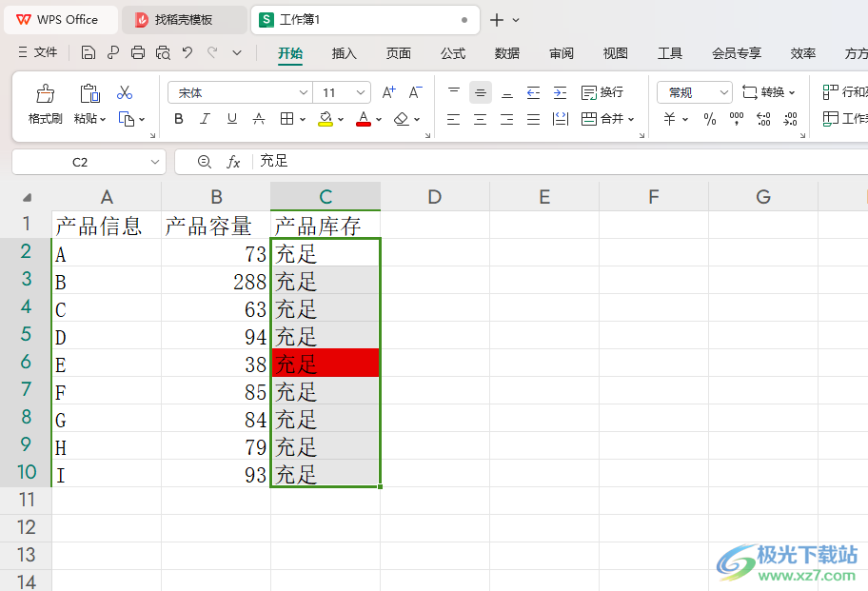Select the Format Painter tool
Screen dimensions: 868x591
pos(46,104)
